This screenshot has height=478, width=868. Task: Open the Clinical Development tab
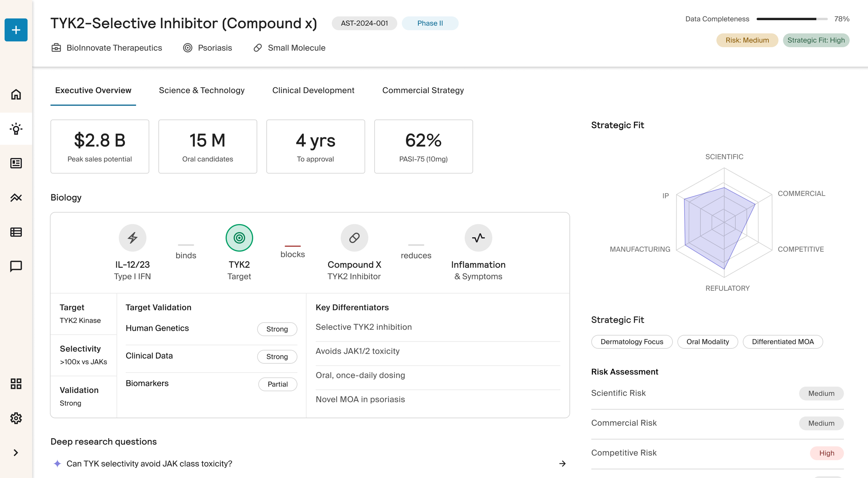point(313,90)
